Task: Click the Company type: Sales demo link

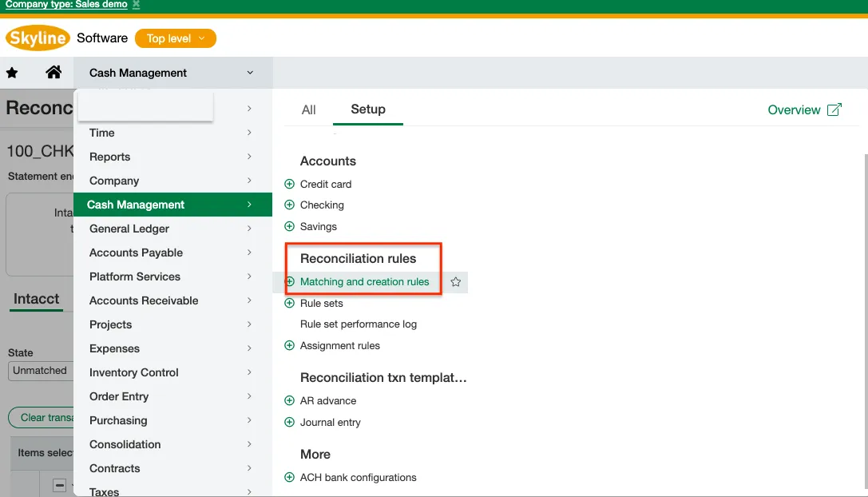Action: coord(66,5)
